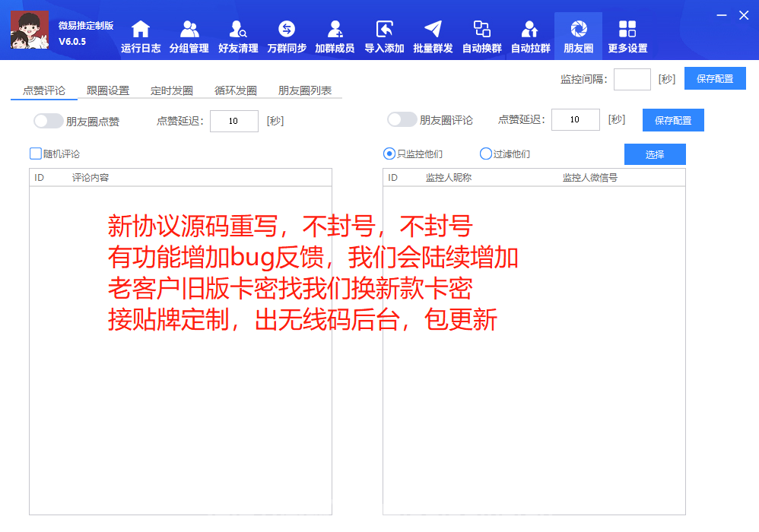Click 保存配置 button beside 监控间隔
759x532 pixels.
[x=715, y=78]
